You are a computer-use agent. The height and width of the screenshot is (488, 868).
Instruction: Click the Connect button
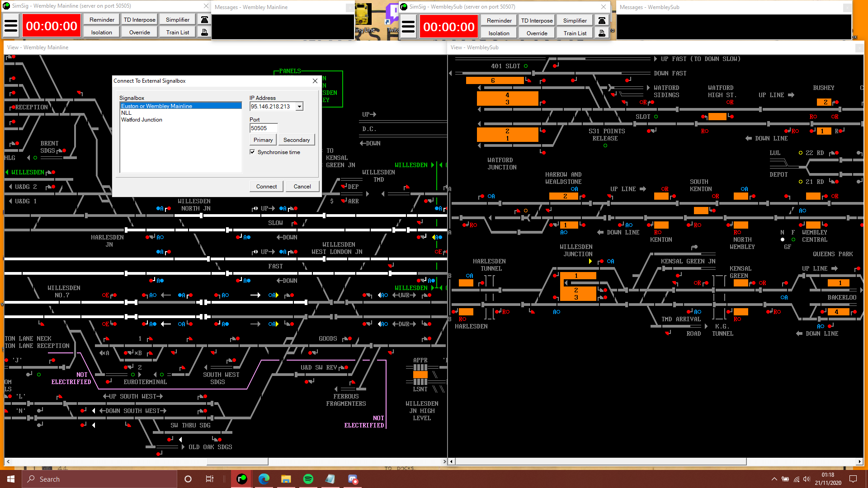pos(266,186)
